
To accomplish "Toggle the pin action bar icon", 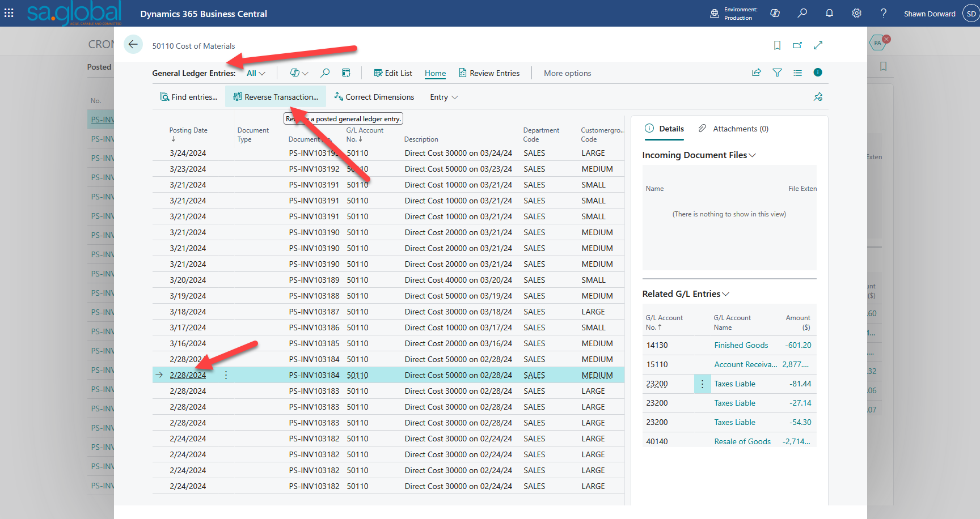I will coord(818,97).
